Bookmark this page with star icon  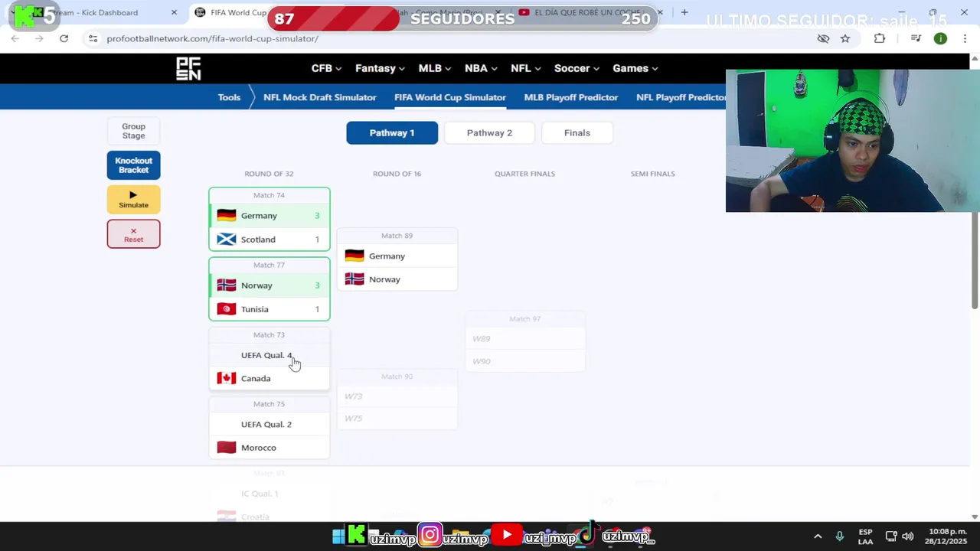point(845,38)
